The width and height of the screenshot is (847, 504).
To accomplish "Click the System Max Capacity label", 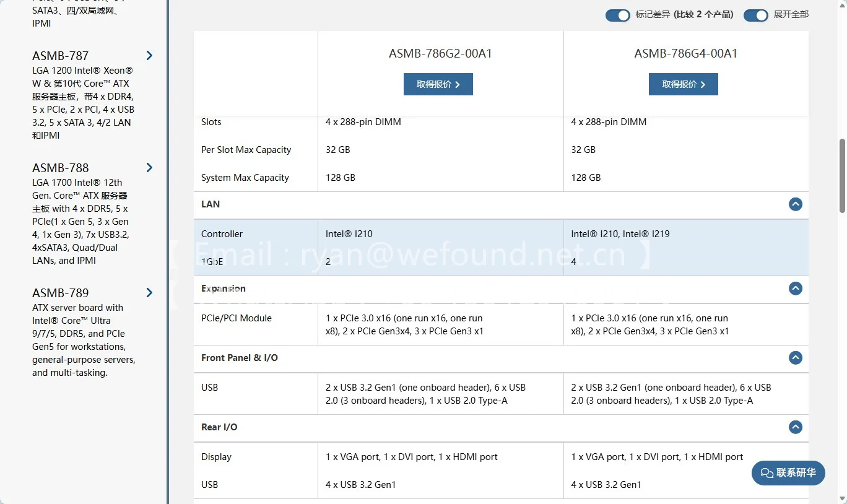I will click(245, 178).
